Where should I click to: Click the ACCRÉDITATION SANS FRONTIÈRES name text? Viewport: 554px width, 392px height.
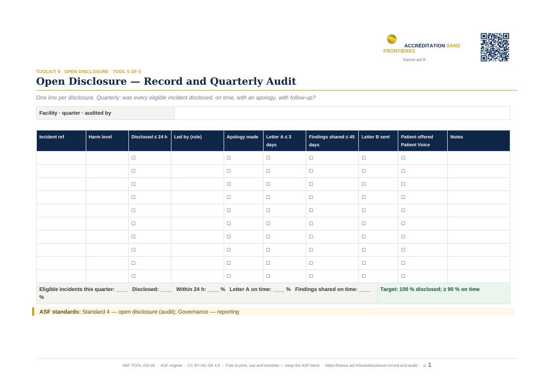(422, 48)
